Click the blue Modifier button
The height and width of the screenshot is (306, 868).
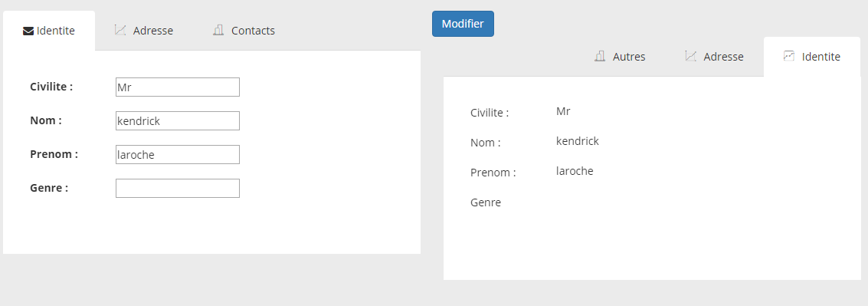pos(463,24)
